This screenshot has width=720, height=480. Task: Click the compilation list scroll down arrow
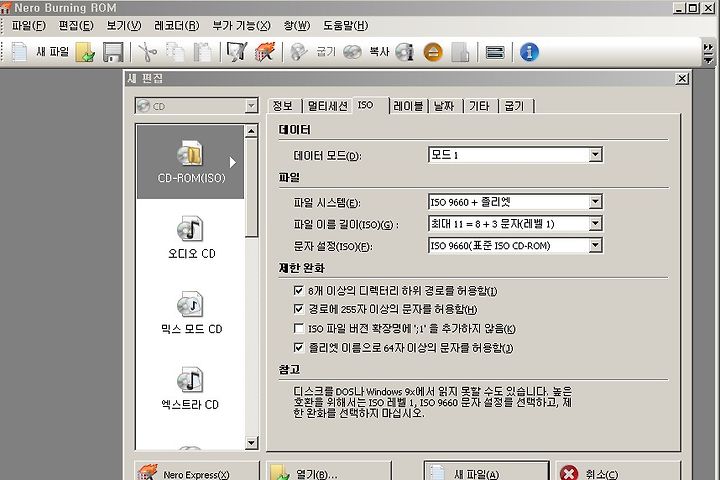point(251,443)
